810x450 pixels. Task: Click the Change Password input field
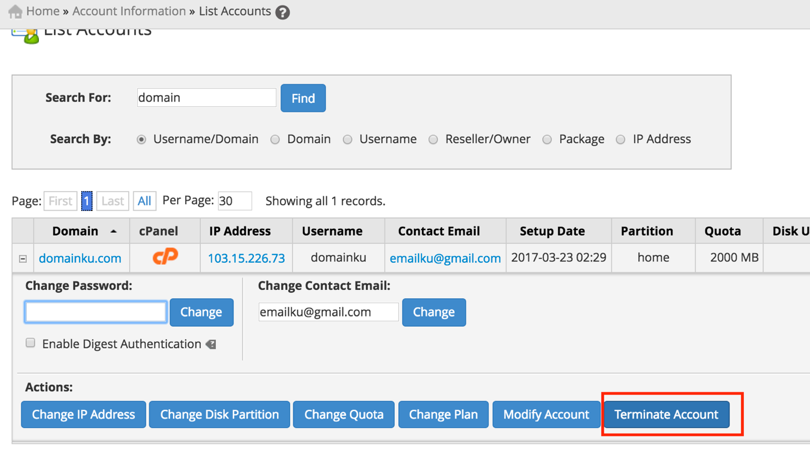[96, 312]
